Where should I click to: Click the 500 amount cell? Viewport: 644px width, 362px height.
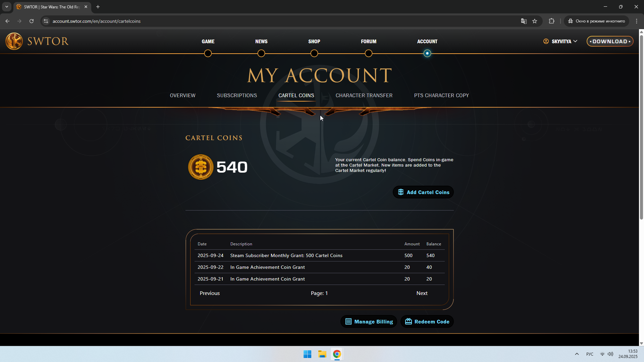pos(408,255)
